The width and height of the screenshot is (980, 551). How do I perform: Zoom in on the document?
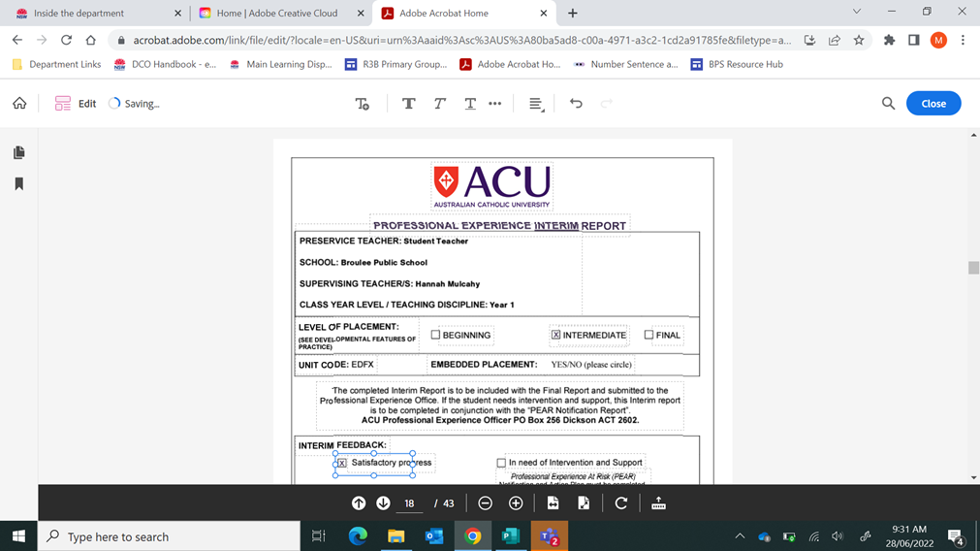pos(516,503)
